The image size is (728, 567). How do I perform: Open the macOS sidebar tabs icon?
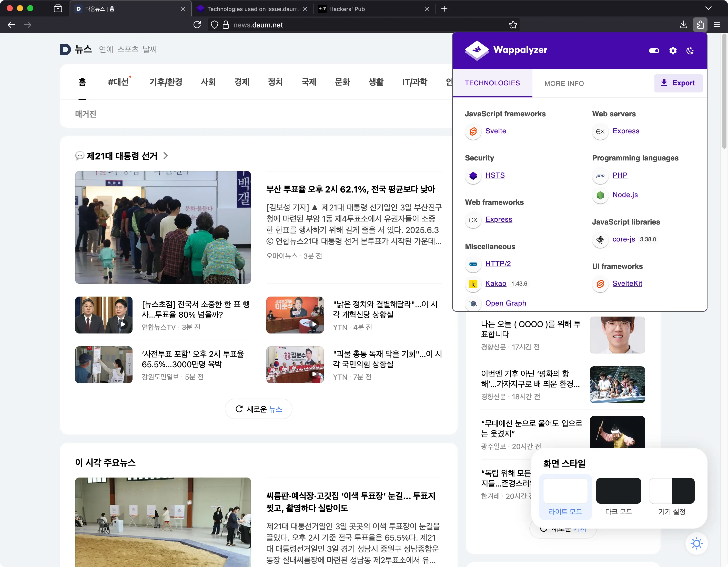click(58, 9)
